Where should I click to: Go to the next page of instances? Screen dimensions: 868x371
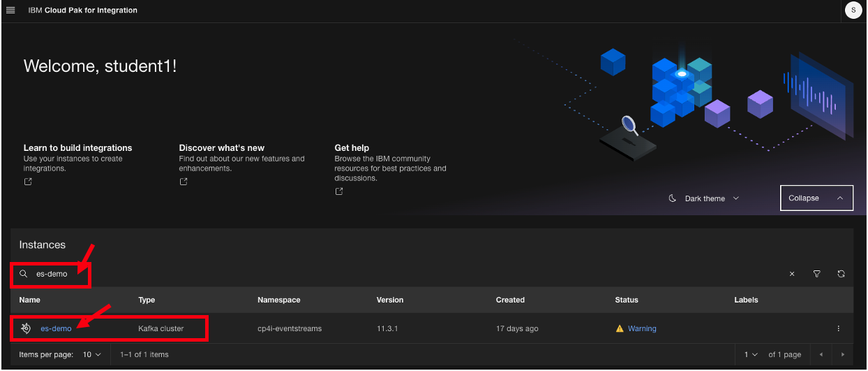[x=843, y=355]
